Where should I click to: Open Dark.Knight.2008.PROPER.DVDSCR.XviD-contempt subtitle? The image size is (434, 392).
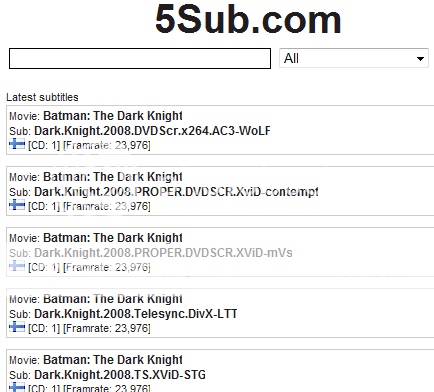click(176, 192)
